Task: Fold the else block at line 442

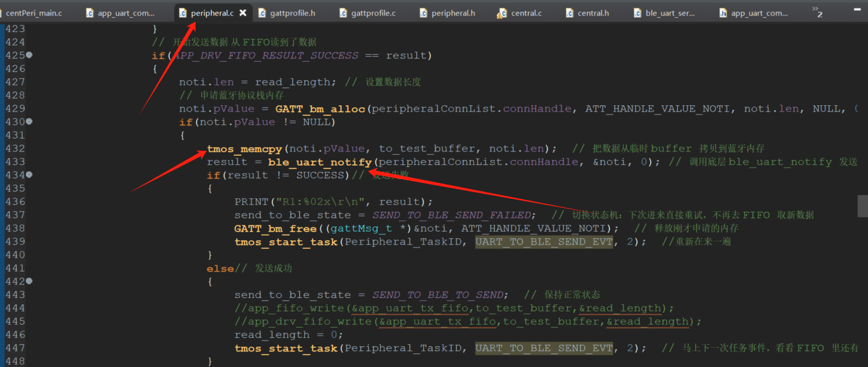Action: (x=29, y=281)
